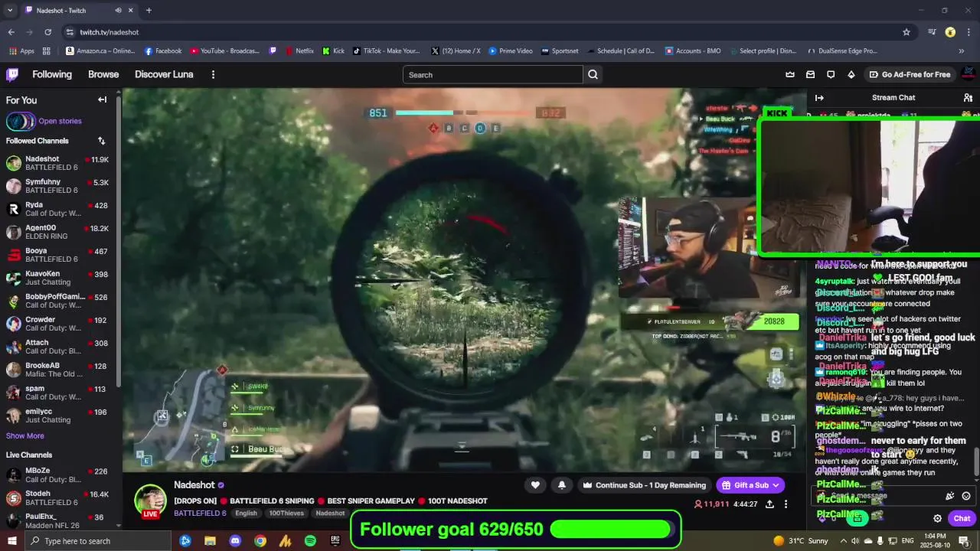Open Stodeh live channel in sidebar
The width and height of the screenshot is (980, 551).
(58, 498)
